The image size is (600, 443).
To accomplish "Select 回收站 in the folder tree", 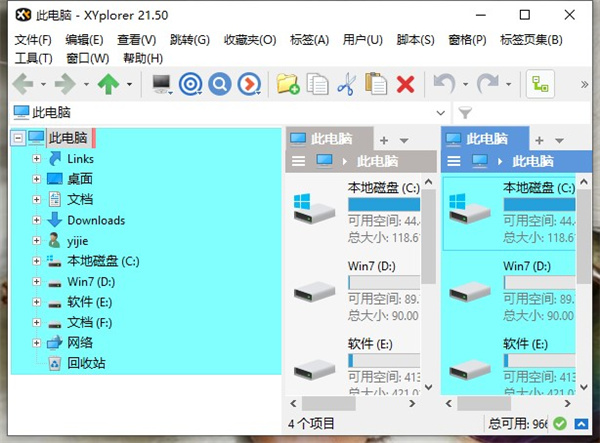I will click(x=86, y=363).
